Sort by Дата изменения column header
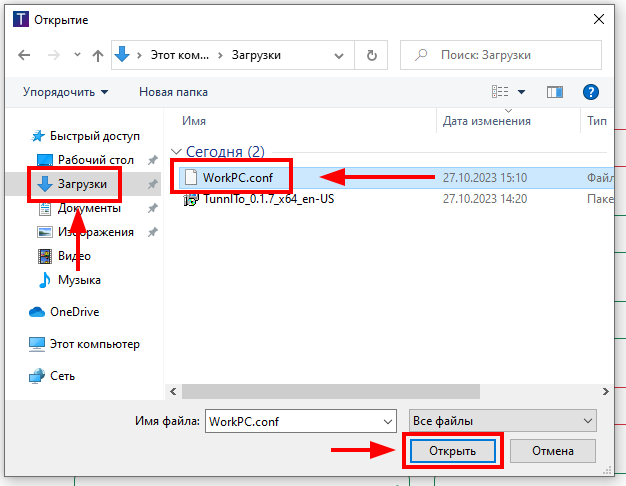This screenshot has width=626, height=486. point(487,121)
